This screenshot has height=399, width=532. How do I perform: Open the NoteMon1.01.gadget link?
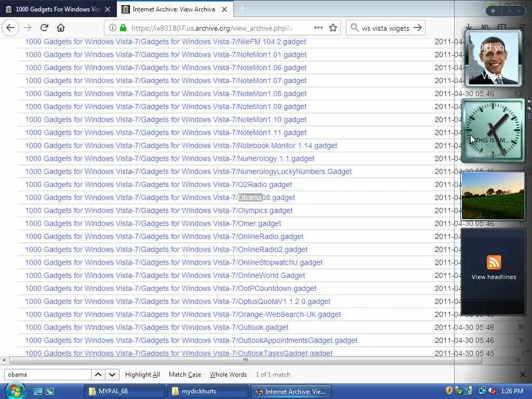[x=166, y=55]
